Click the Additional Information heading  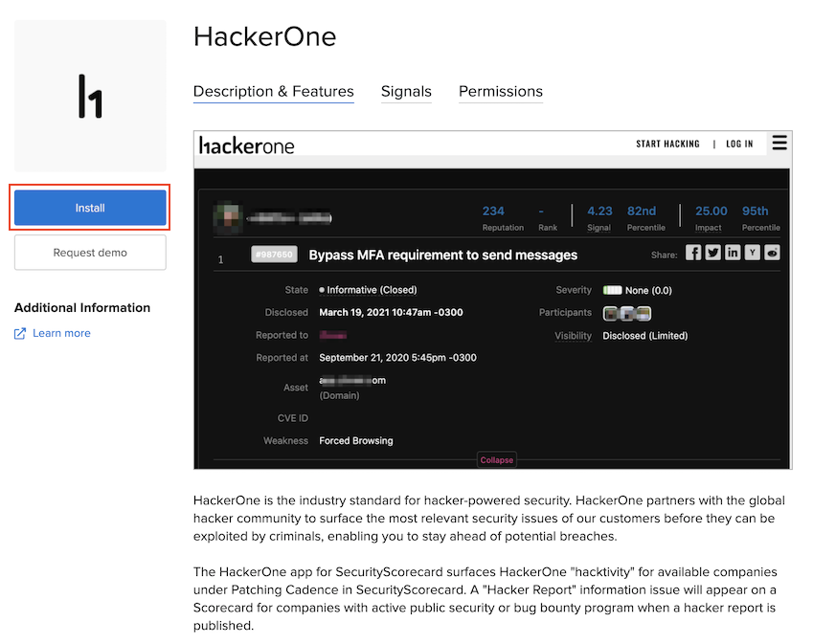coord(82,308)
